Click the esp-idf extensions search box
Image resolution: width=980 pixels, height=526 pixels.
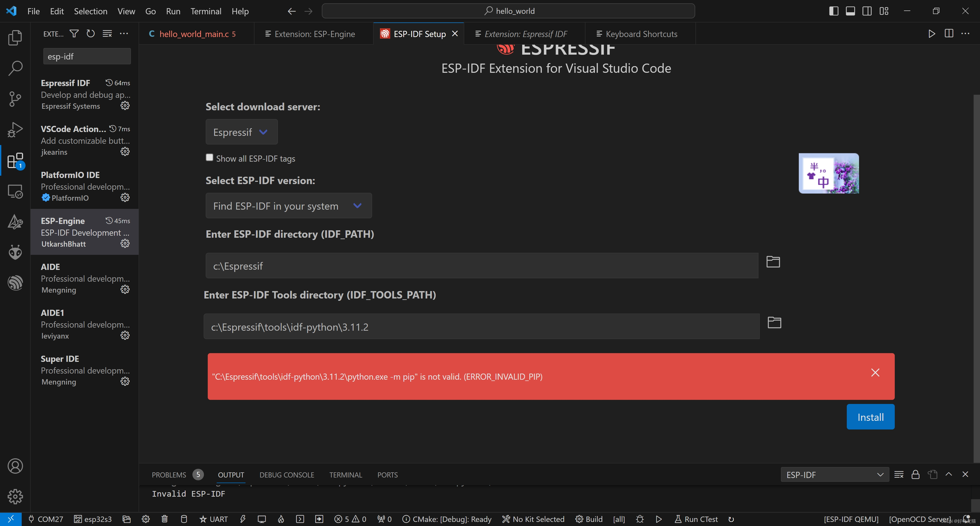click(87, 56)
